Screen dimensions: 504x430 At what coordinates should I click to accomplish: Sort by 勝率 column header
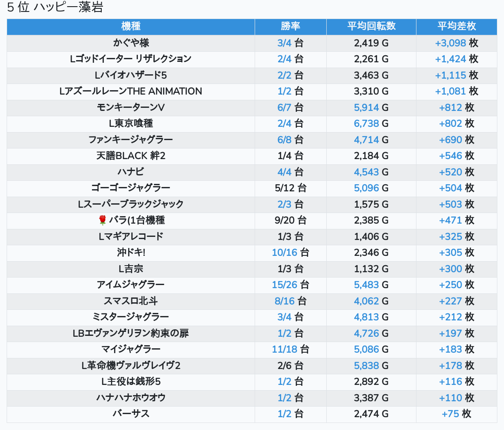click(x=290, y=26)
